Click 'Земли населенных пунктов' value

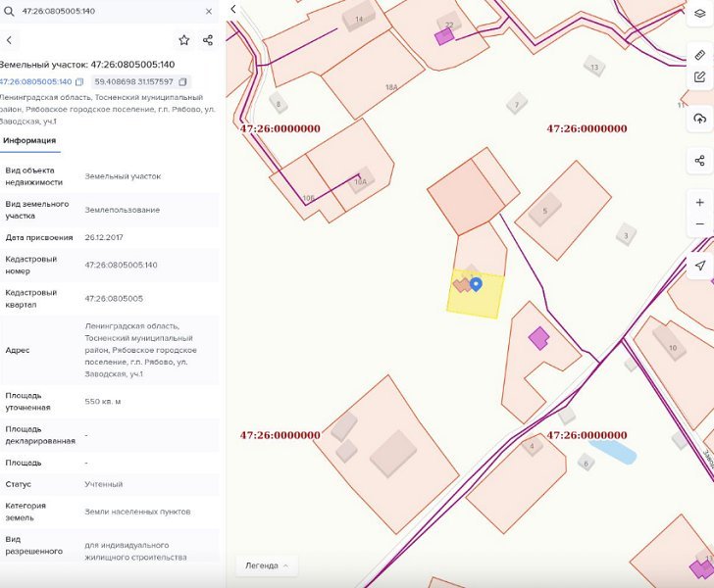(x=137, y=512)
